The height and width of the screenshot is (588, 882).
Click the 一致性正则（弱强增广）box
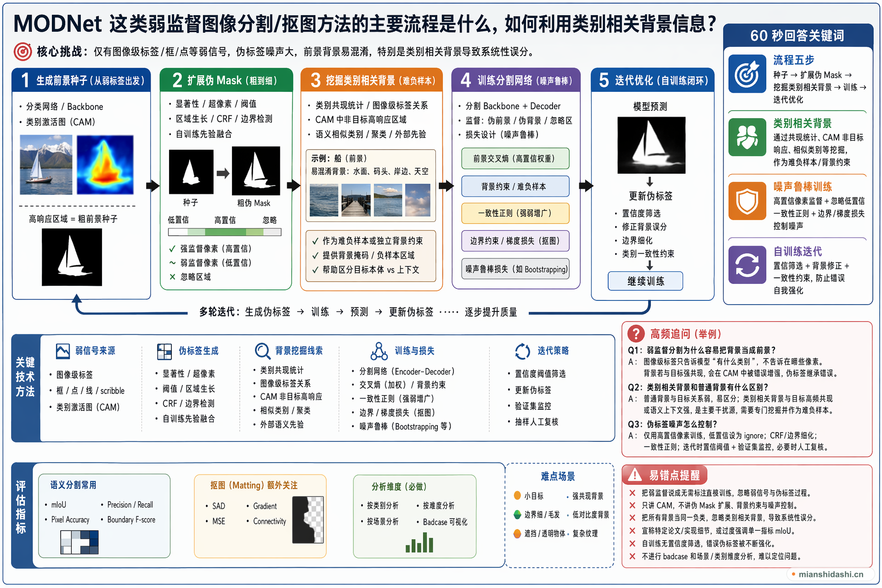tap(515, 213)
